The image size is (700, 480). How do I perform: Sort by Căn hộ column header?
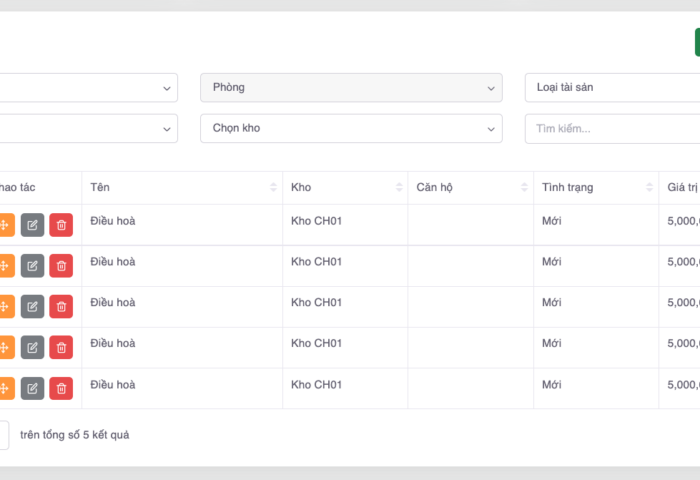tap(470, 188)
